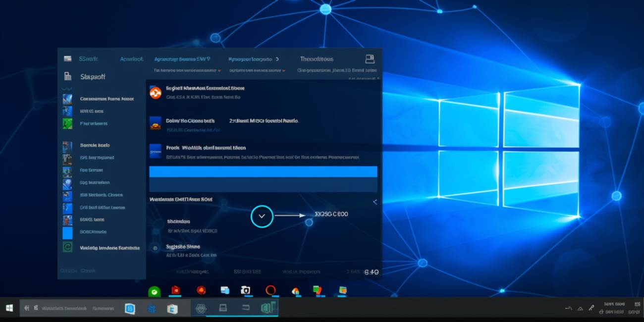The image size is (644, 322).
Task: Click the panel icon in the window's top-right corner
Action: (370, 59)
